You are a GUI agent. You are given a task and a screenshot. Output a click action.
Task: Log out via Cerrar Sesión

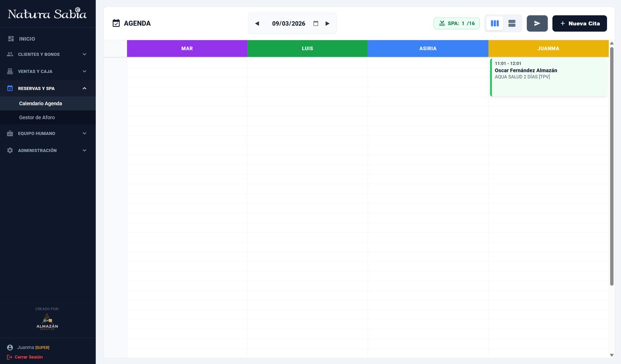coord(28,357)
